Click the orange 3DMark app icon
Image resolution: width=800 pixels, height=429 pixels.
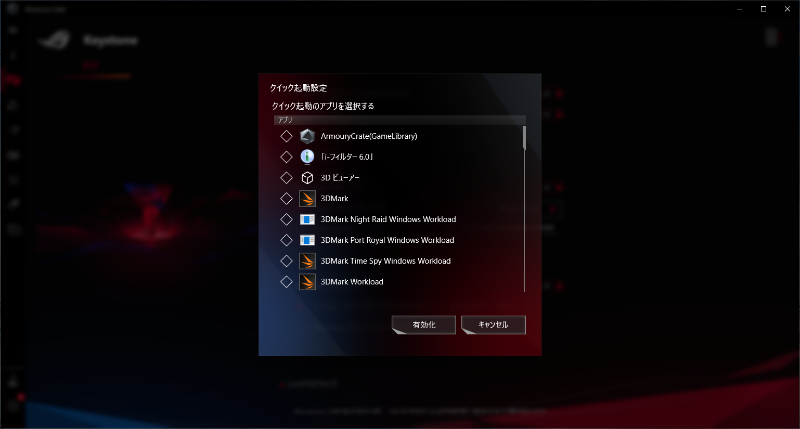pos(307,198)
